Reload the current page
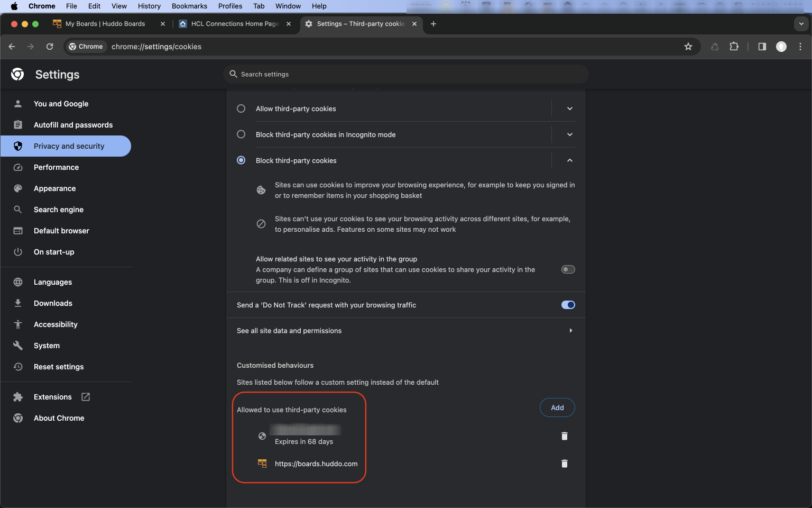 point(50,47)
